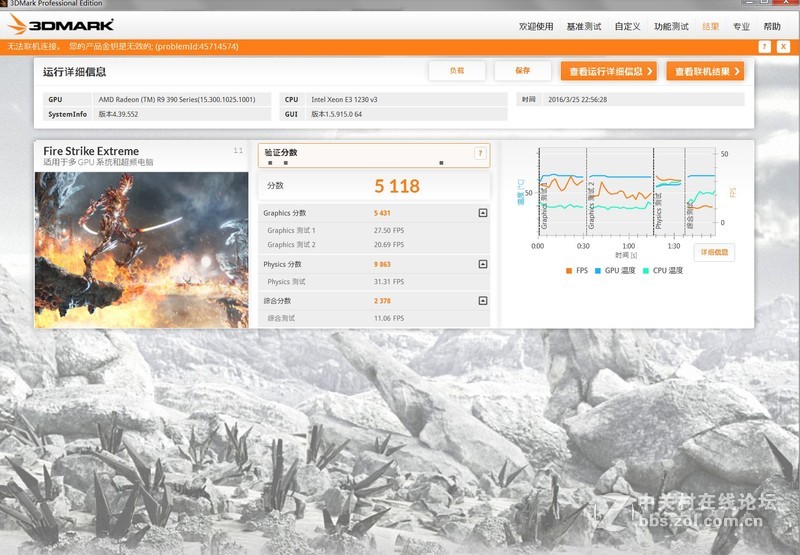Screen dimensions: 800x555
Task: Switch to the 自定义 tab
Action: 627,27
